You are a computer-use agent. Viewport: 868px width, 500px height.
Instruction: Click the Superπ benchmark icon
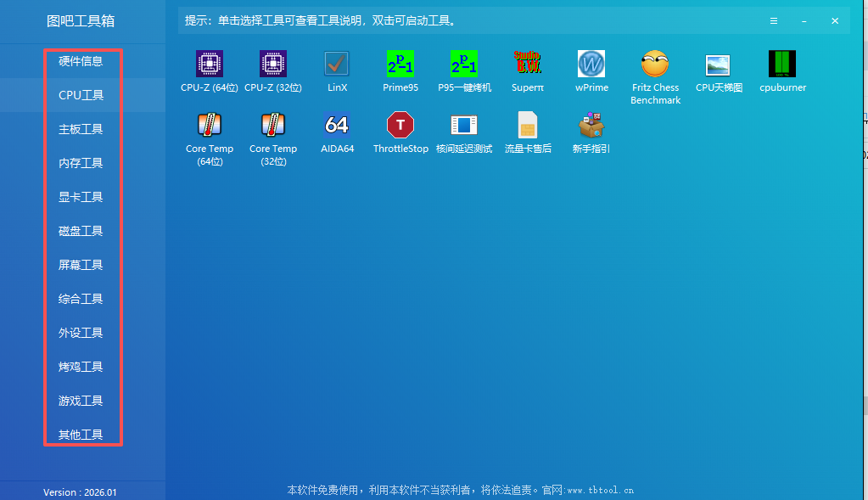[x=528, y=65]
